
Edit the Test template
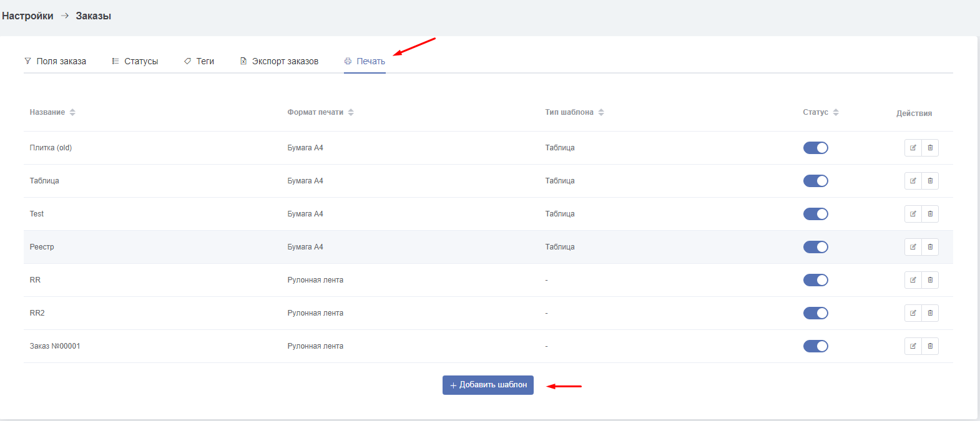(913, 214)
